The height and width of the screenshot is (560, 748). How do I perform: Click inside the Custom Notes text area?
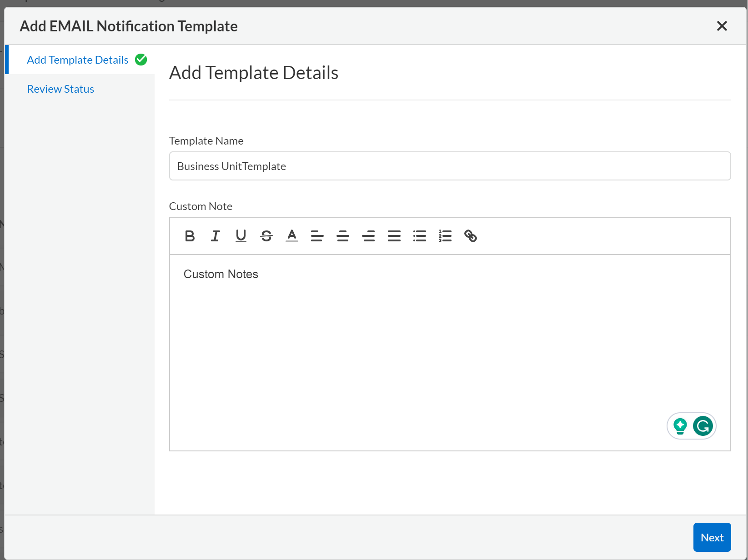(450, 353)
